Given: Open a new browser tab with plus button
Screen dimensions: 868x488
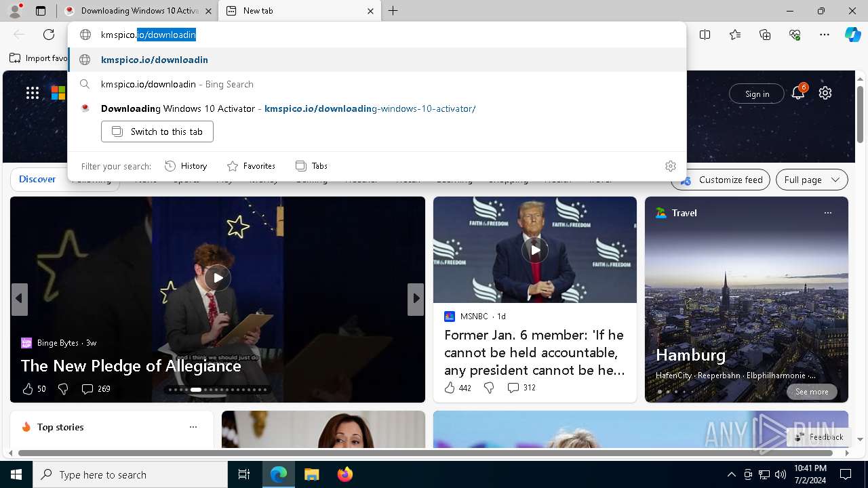Looking at the screenshot, I should click(393, 11).
